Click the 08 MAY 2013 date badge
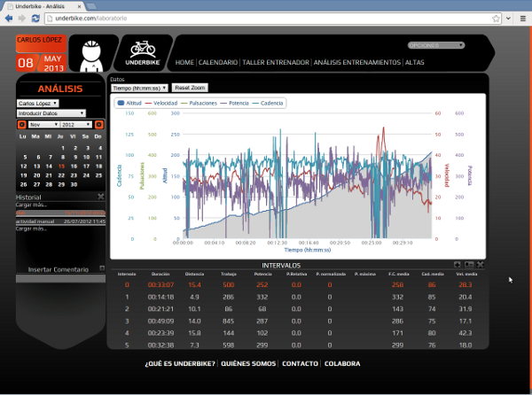The height and width of the screenshot is (395, 532). coord(41,63)
